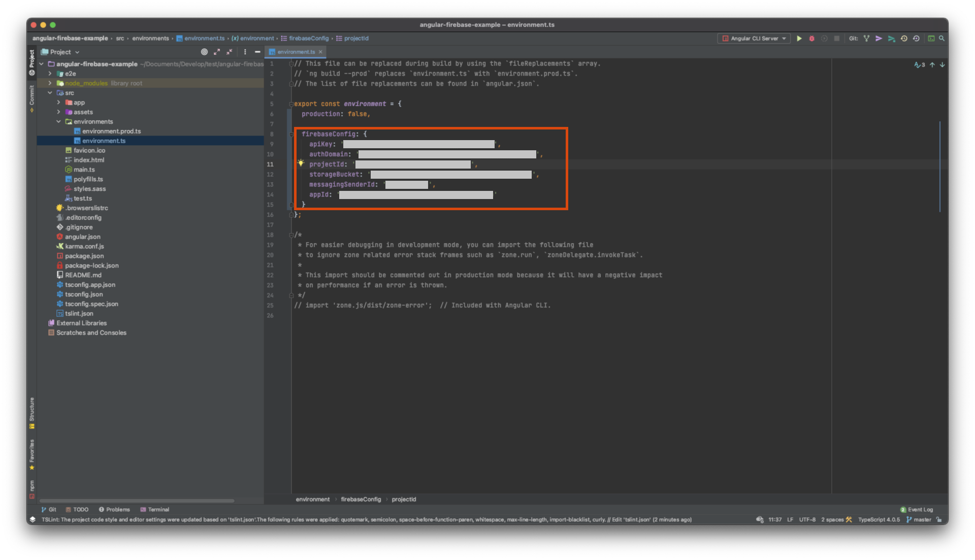Run the Angular CLI Server configuration
975x560 pixels.
coord(799,39)
